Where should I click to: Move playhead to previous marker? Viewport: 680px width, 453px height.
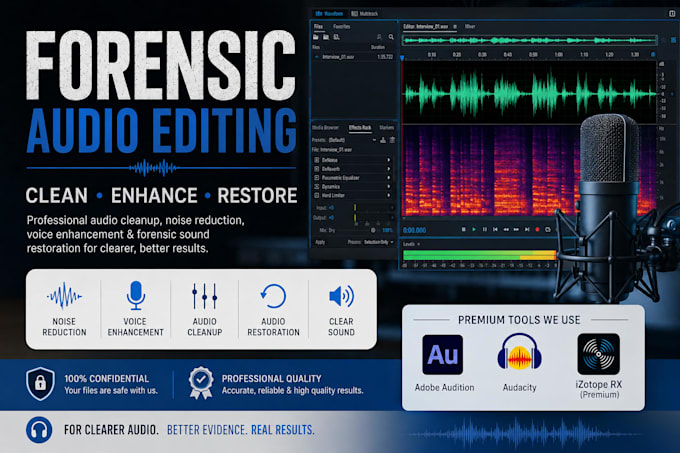[495, 229]
